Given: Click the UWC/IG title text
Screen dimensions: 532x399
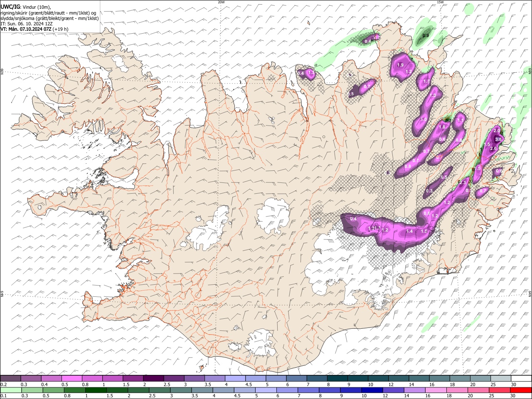Looking at the screenshot, I should [10, 7].
